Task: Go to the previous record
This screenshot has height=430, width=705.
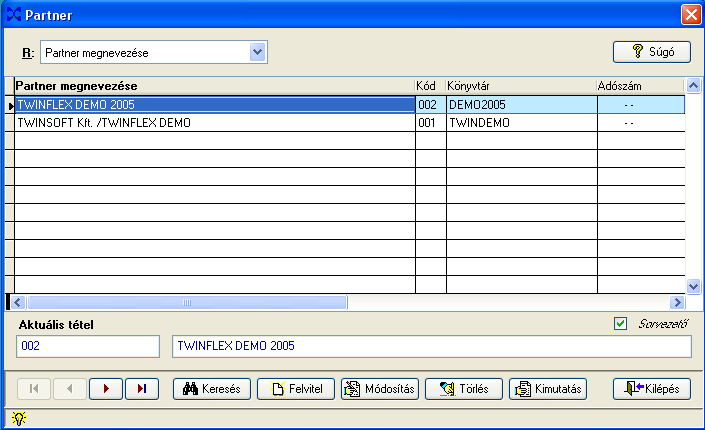Action: pyautogui.click(x=70, y=389)
